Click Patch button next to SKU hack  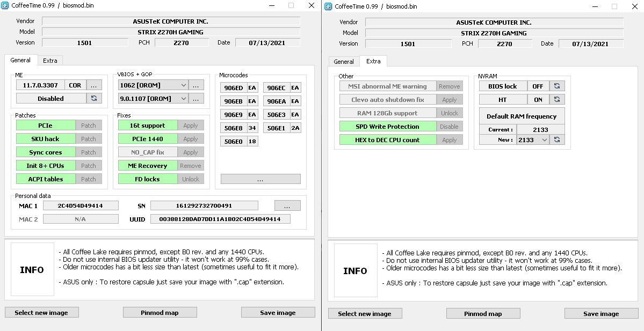coord(88,139)
